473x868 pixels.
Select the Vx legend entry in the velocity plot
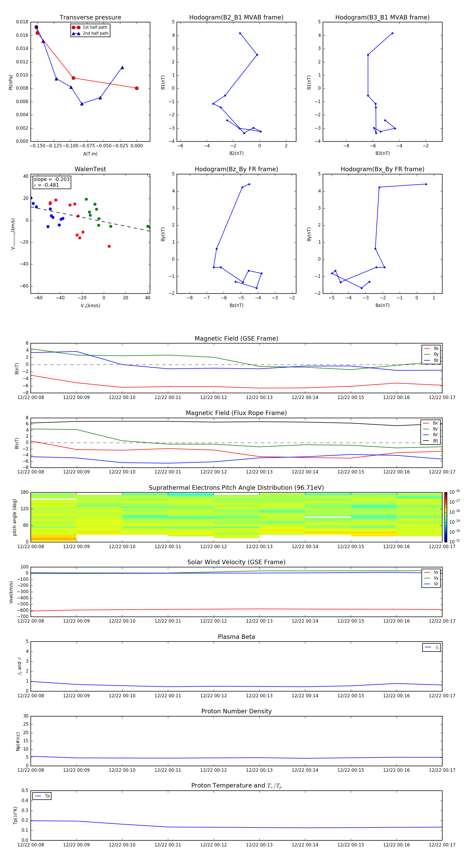coord(431,572)
